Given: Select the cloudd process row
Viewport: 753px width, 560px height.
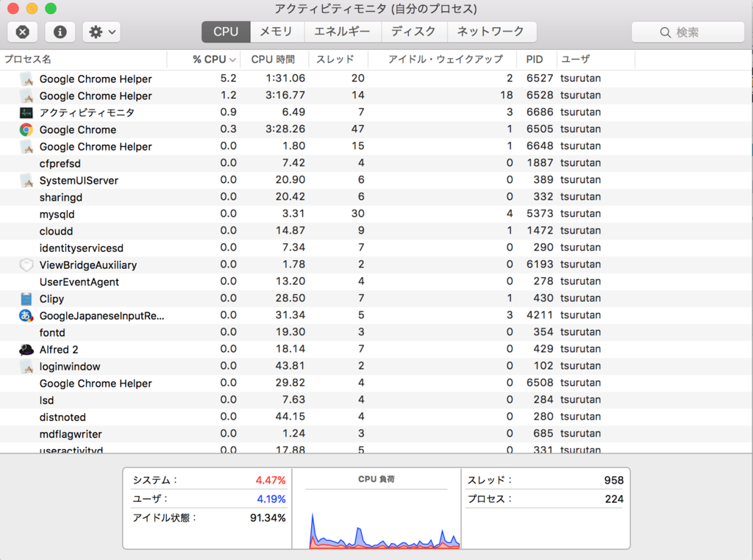Looking at the screenshot, I should (376, 231).
